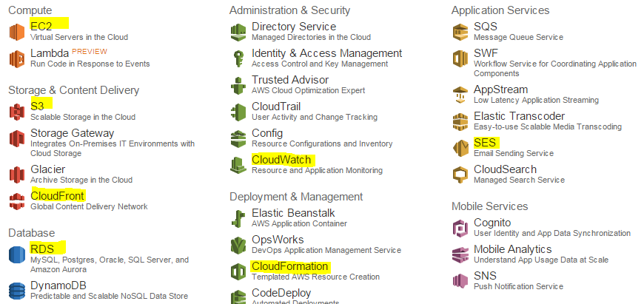Click the Storage Gateway link
The width and height of the screenshot is (644, 304).
(x=73, y=133)
